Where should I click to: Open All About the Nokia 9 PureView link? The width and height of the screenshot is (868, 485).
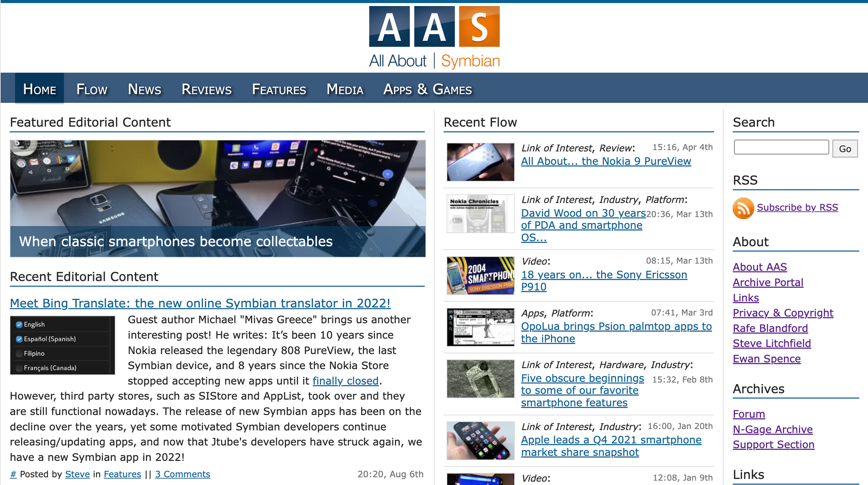[x=606, y=161]
